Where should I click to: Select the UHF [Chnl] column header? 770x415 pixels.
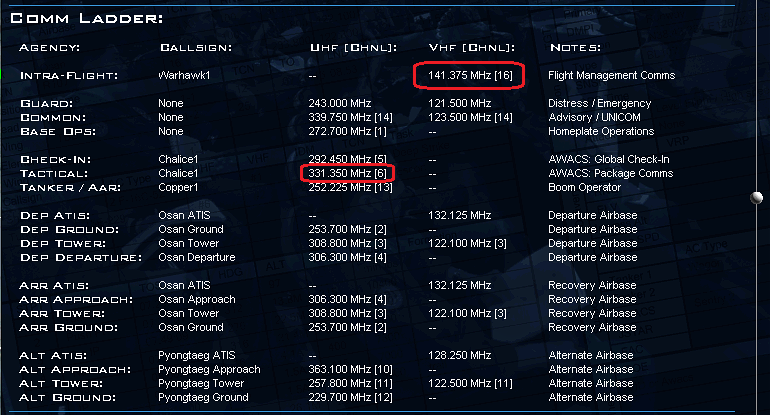(354, 47)
